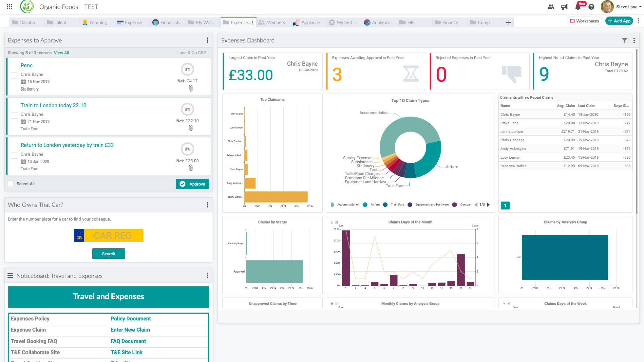This screenshot has width=644, height=362.
Task: Open the Expenses to Approve kebab menu
Action: (208, 40)
